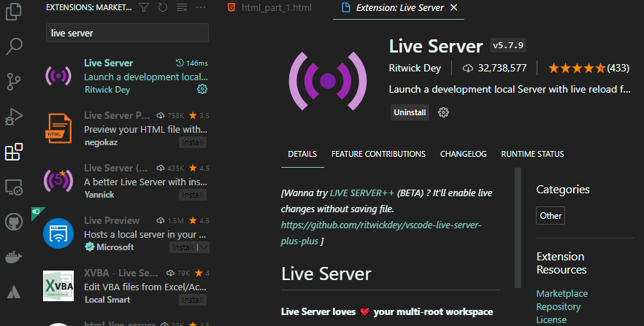
Task: Click the star rating (433)
Action: pos(589,68)
